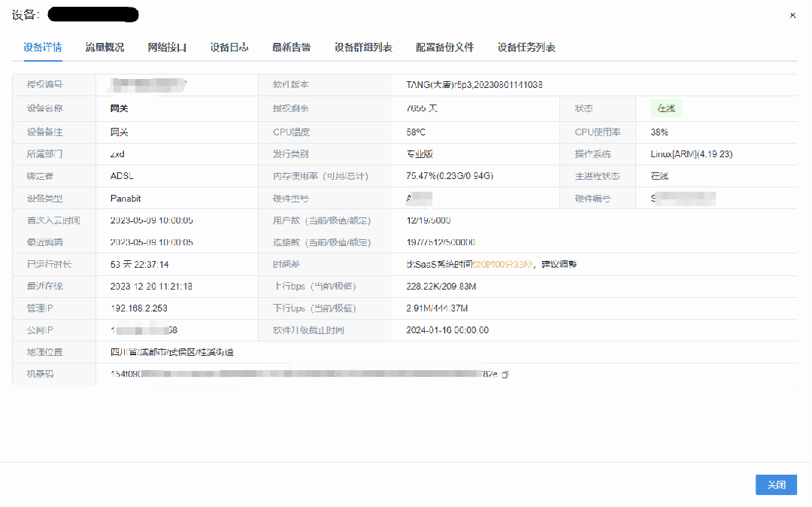Click the 关闭 button
This screenshot has width=812, height=507.
click(x=776, y=484)
